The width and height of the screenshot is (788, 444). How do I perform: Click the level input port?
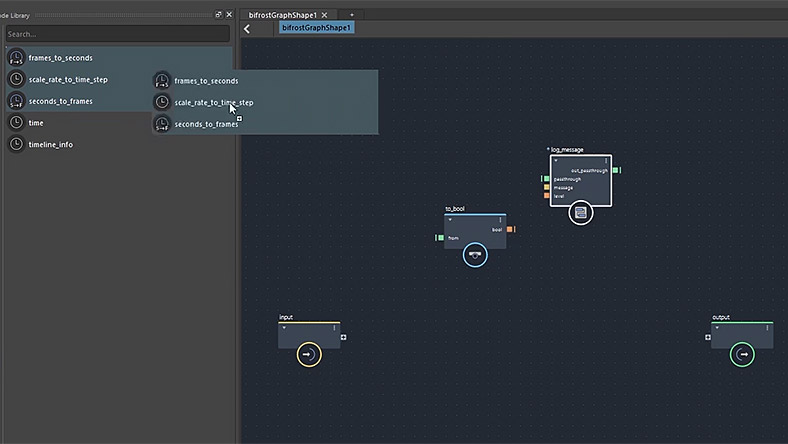pyautogui.click(x=546, y=196)
